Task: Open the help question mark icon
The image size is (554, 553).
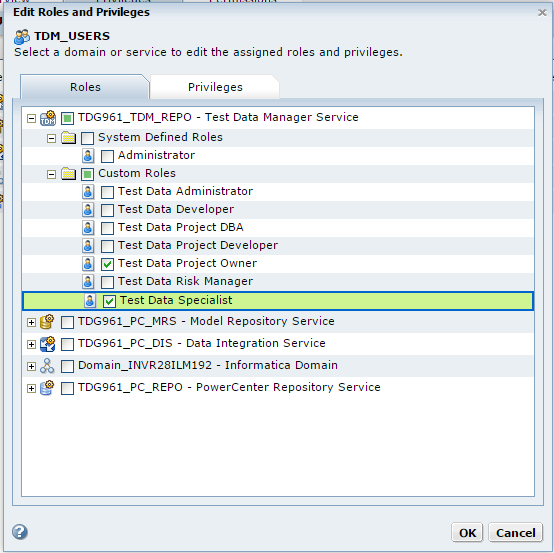Action: pyautogui.click(x=20, y=532)
